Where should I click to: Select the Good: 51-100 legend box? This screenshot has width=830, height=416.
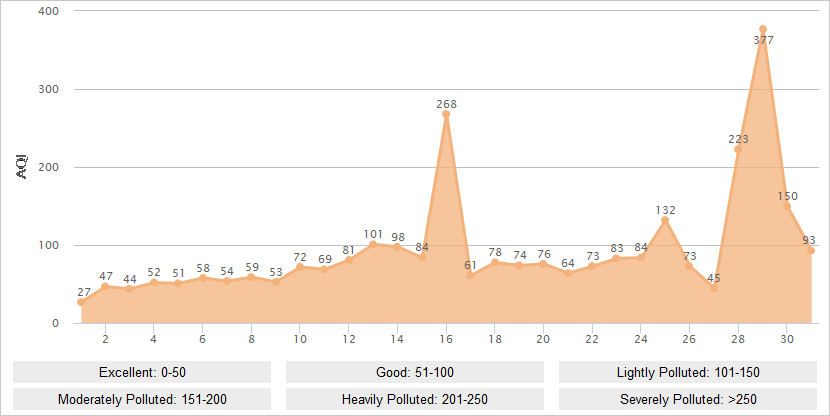coord(415,372)
